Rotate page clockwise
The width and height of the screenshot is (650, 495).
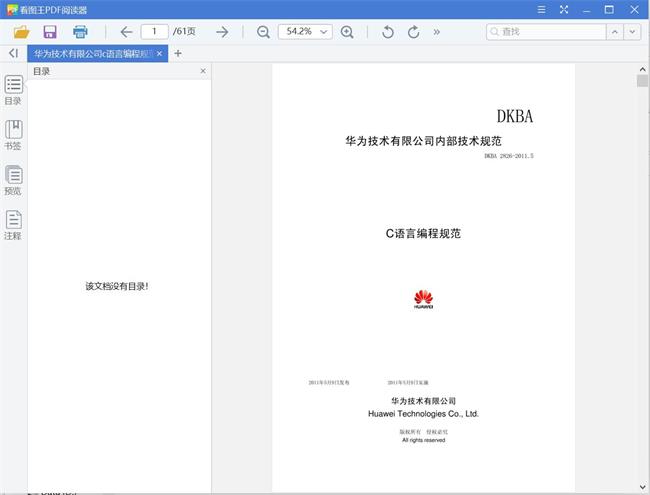click(413, 32)
